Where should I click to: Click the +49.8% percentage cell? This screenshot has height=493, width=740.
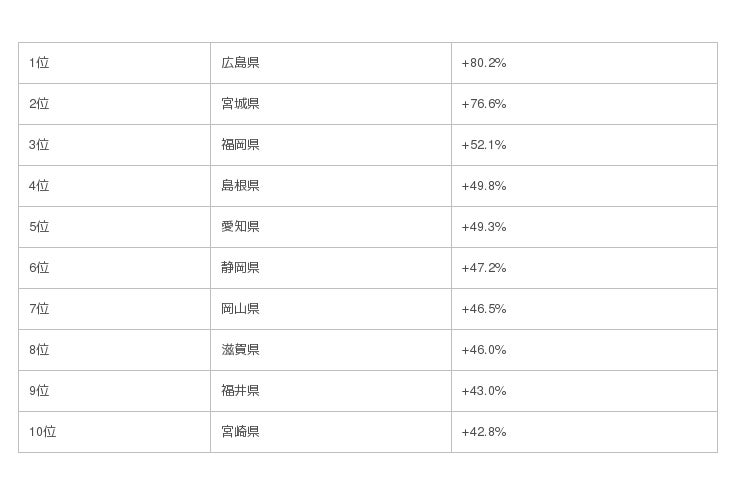[x=484, y=186]
